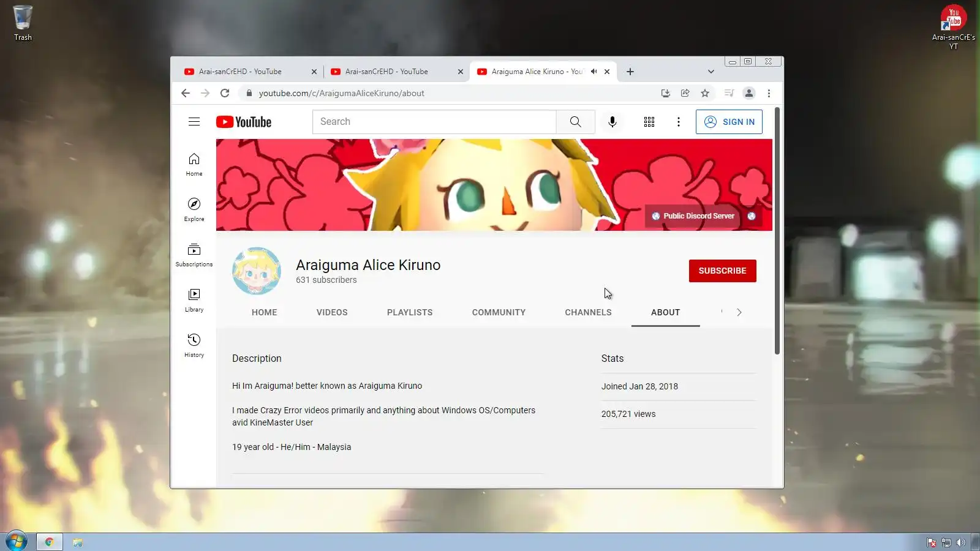The width and height of the screenshot is (980, 551).
Task: Open the channel PLAYLISTS tab
Action: pos(410,312)
